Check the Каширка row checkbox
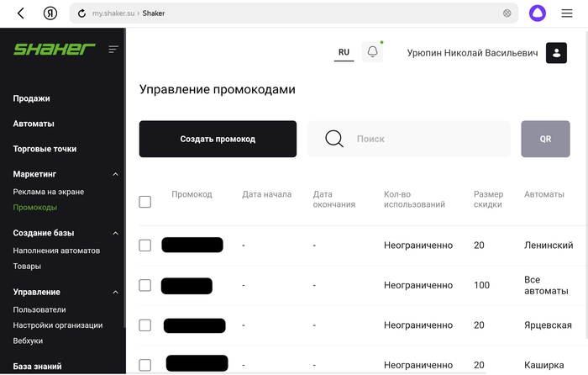The width and height of the screenshot is (588, 375). click(x=145, y=365)
